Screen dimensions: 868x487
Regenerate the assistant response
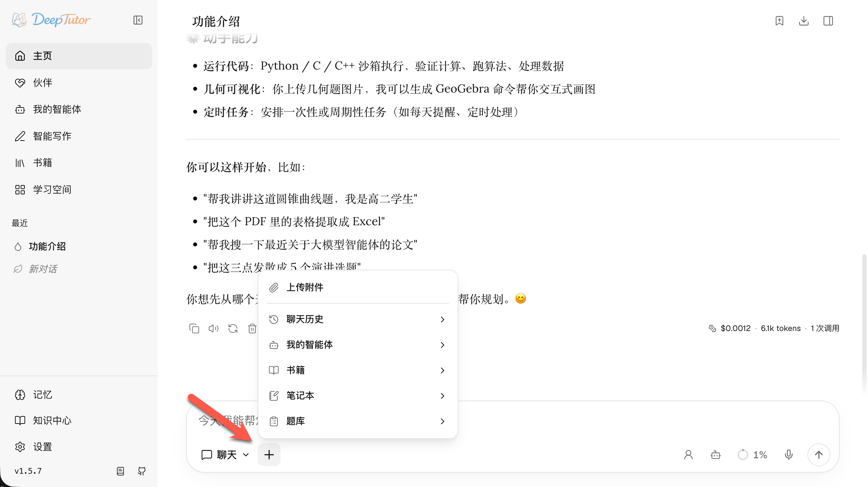233,328
